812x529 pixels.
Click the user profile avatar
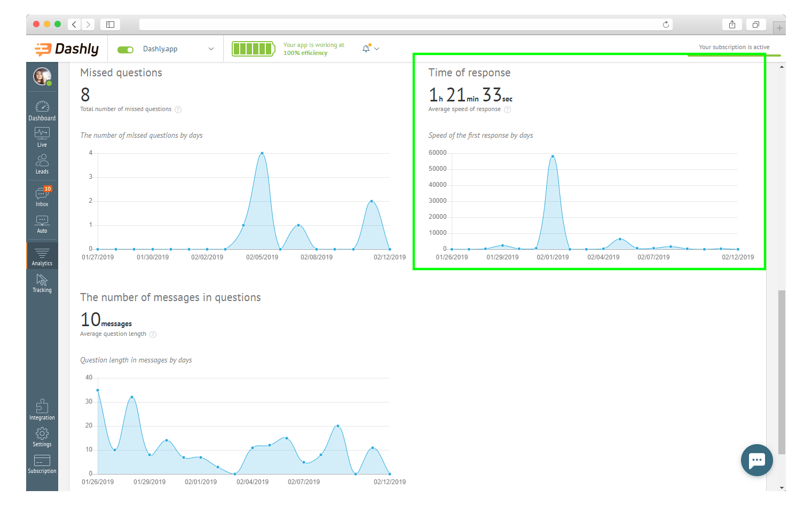pos(42,76)
